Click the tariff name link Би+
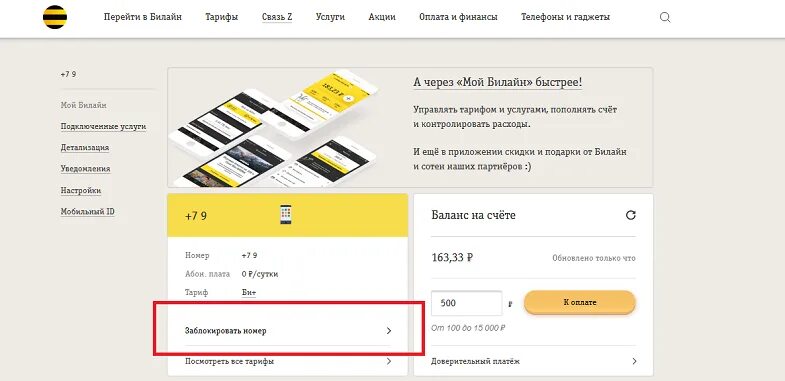This screenshot has height=381, width=785. pyautogui.click(x=248, y=292)
